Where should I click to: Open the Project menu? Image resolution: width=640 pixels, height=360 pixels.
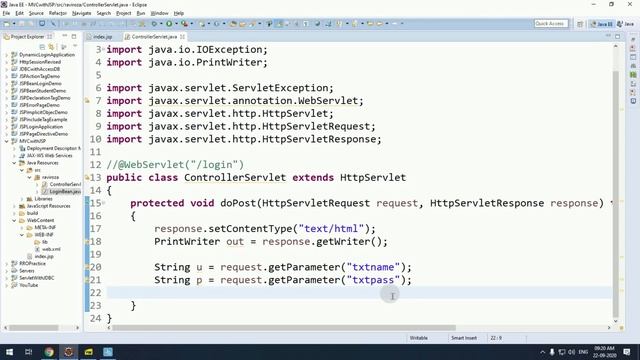pos(124,13)
